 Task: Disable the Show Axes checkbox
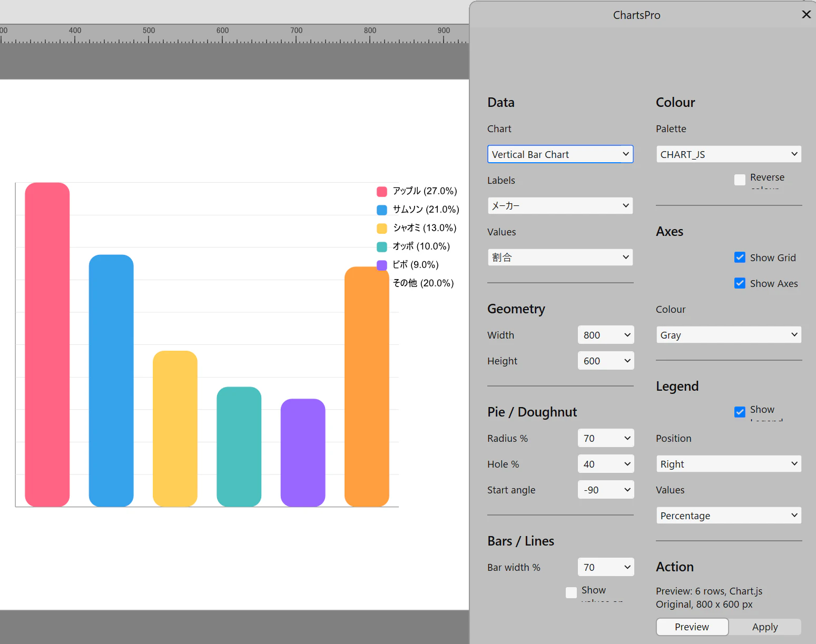pos(740,283)
